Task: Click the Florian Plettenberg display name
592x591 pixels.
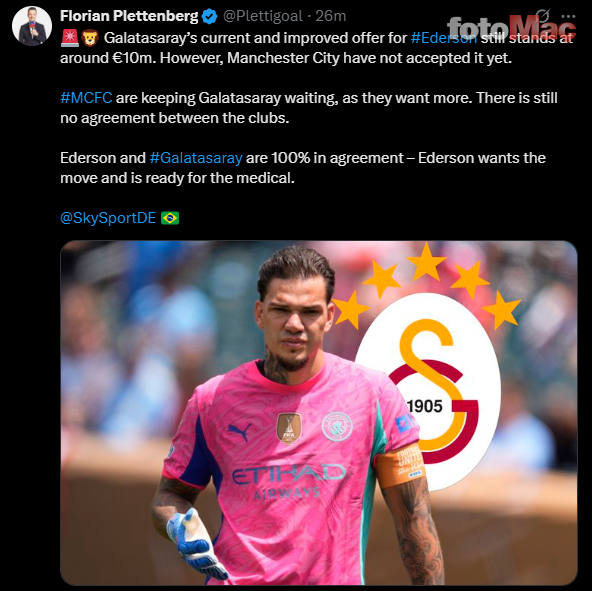Action: pyautogui.click(x=129, y=16)
